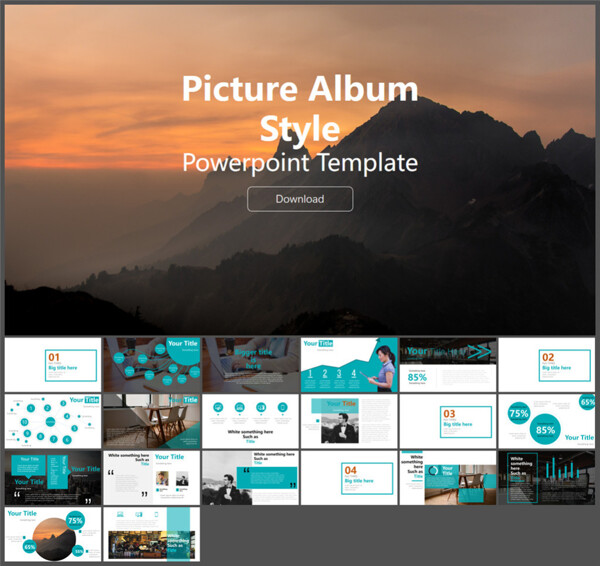Open the dark header slide showing only 85%

click(x=448, y=365)
